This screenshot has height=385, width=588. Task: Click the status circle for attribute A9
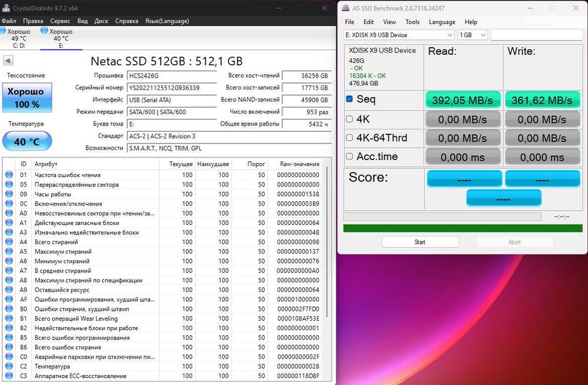[9, 290]
